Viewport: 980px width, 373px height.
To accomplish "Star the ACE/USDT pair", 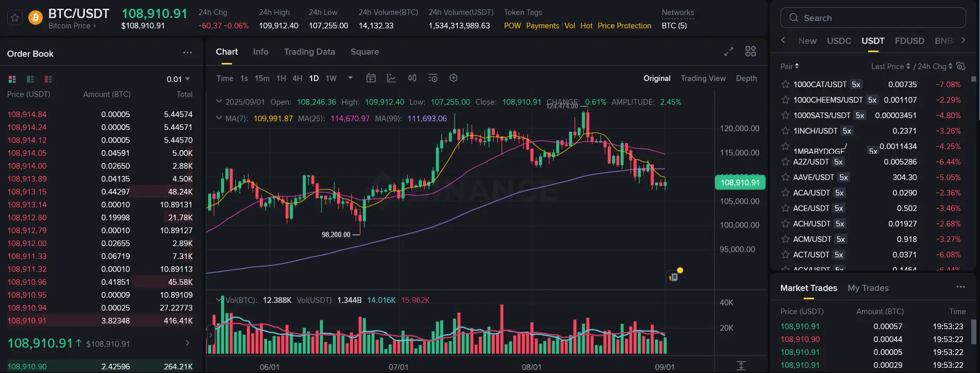I will (x=785, y=208).
